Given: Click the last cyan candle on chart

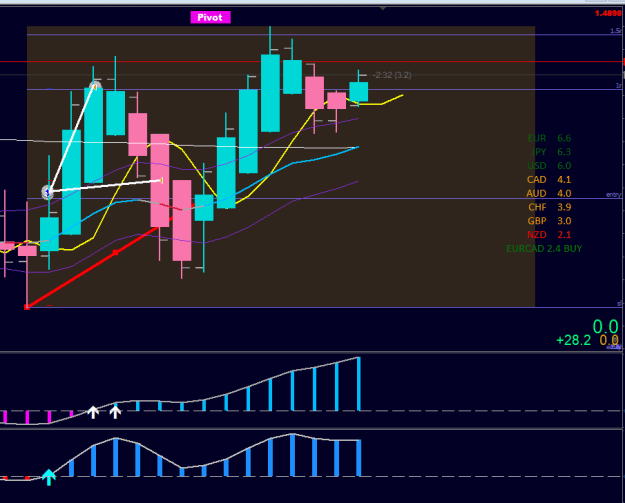Looking at the screenshot, I should point(359,92).
